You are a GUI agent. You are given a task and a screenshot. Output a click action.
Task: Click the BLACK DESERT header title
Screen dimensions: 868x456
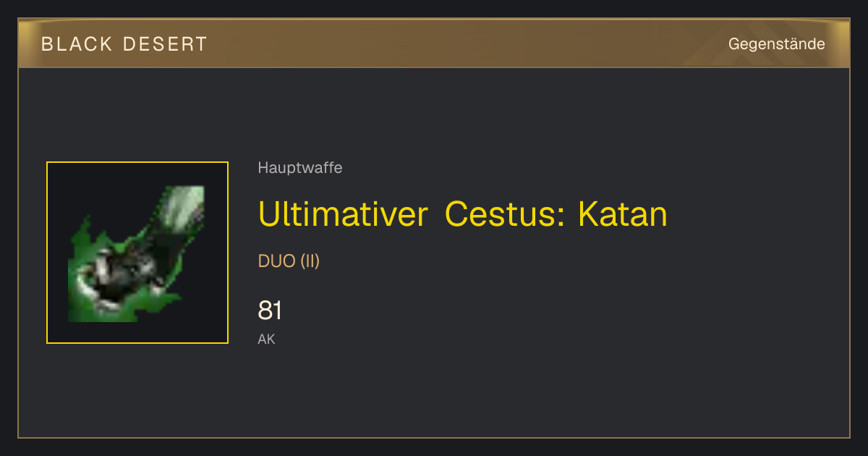pos(124,44)
